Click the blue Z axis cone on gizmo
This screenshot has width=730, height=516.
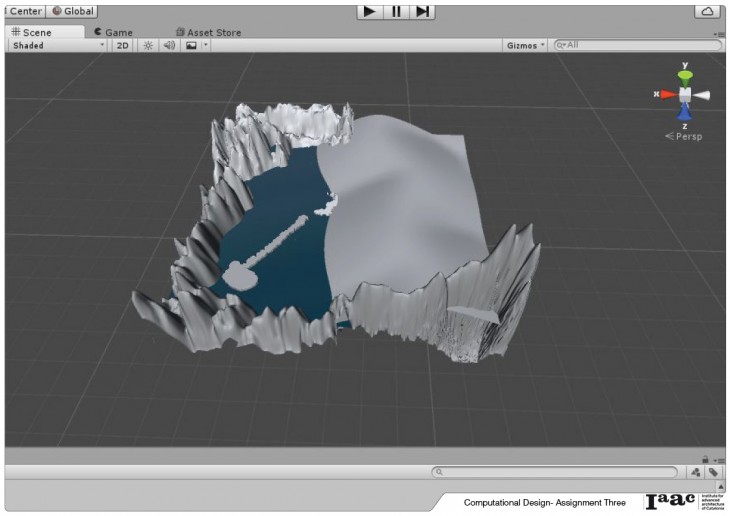tap(685, 113)
